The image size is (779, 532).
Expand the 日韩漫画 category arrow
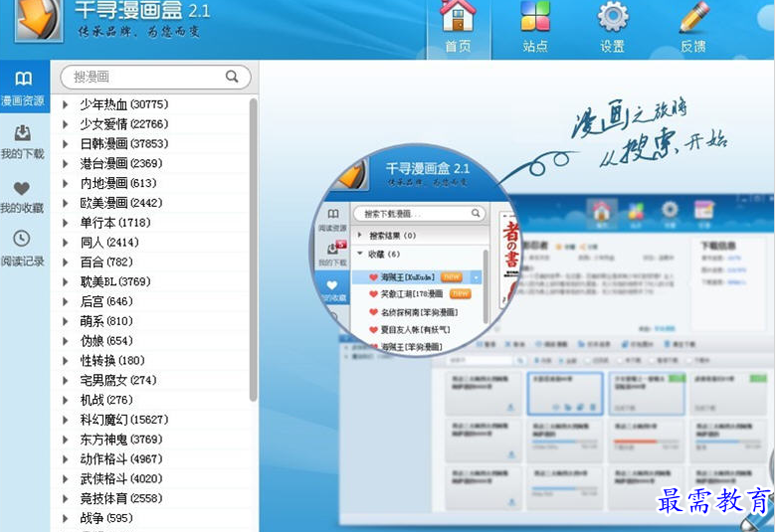click(x=65, y=144)
